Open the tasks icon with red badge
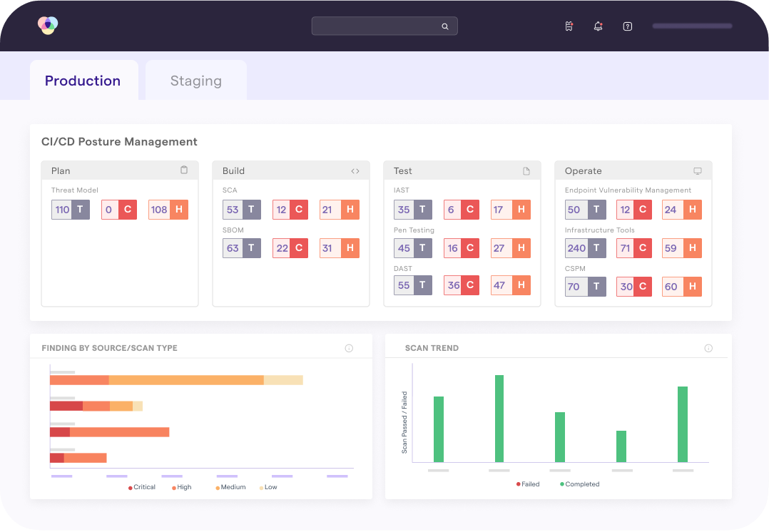 point(569,26)
